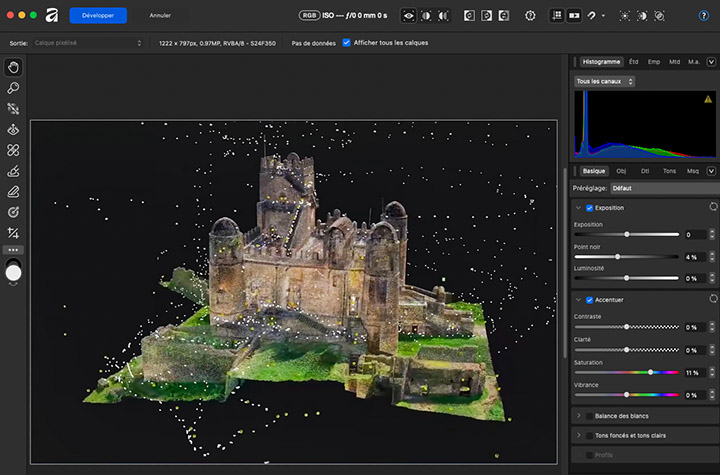Screen dimensions: 720x475
Task: Select the Crop tool
Action: [x=14, y=232]
